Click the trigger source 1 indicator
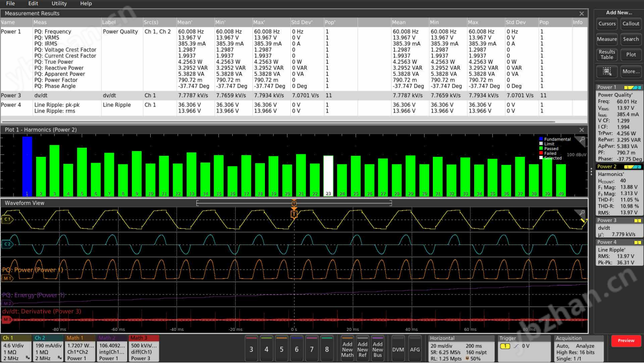 505,346
